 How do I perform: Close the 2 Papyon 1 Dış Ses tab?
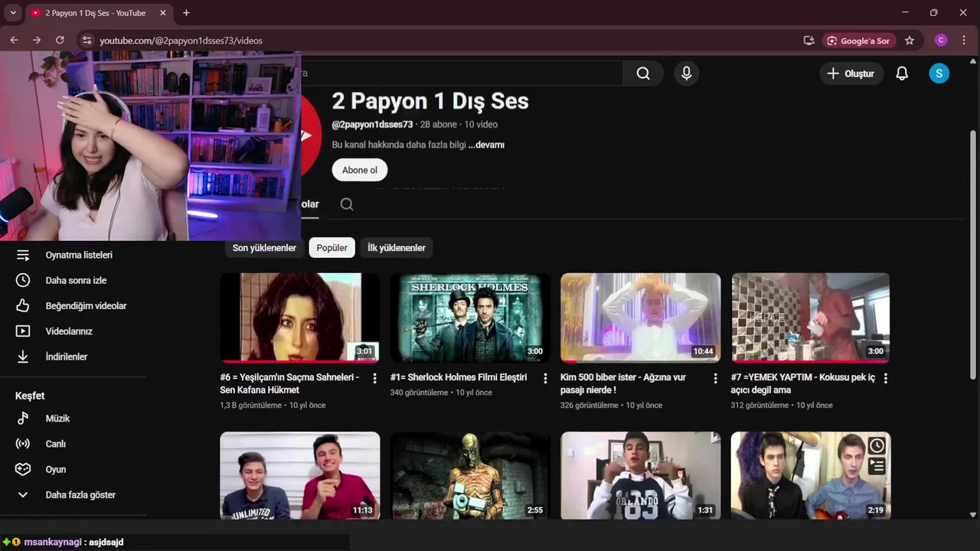pyautogui.click(x=163, y=13)
